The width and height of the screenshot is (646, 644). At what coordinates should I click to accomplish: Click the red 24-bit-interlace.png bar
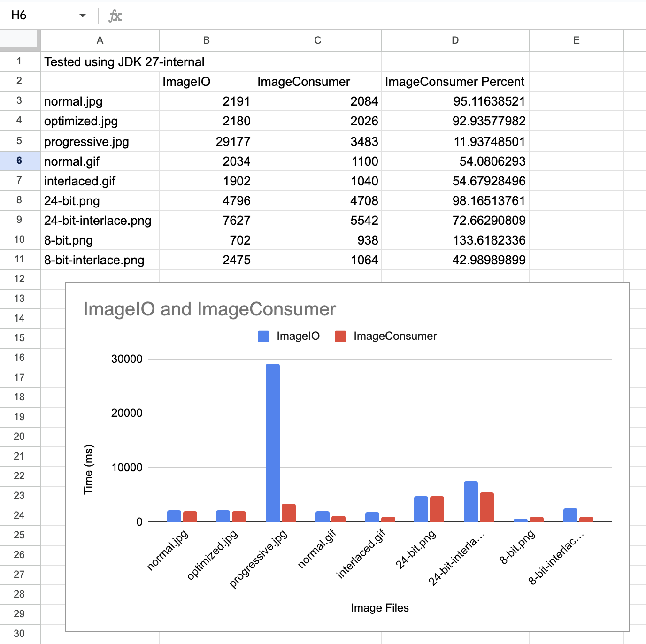click(x=487, y=507)
